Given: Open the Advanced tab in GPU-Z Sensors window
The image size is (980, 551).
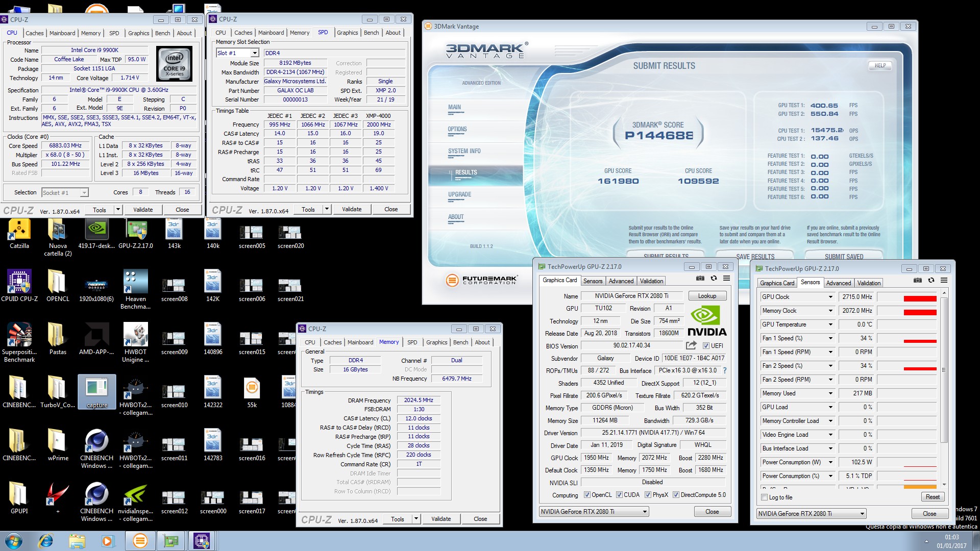Looking at the screenshot, I should tap(838, 283).
